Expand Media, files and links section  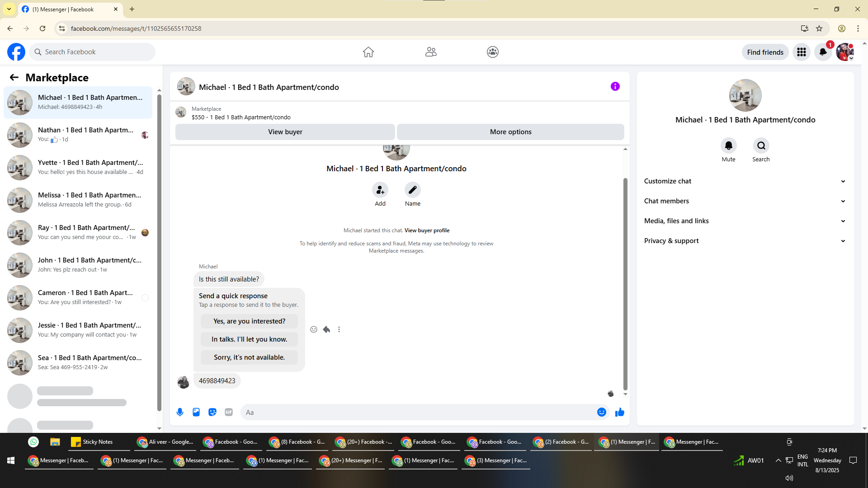tap(745, 221)
